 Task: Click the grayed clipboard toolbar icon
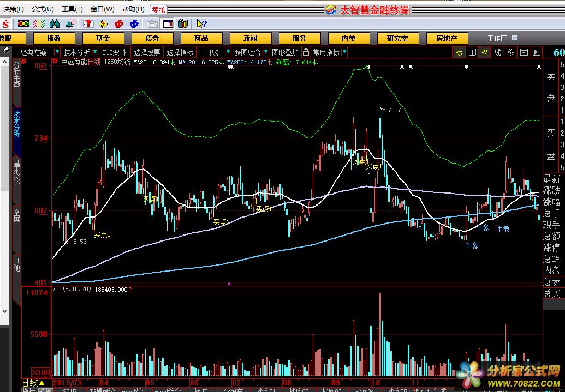click(152, 24)
